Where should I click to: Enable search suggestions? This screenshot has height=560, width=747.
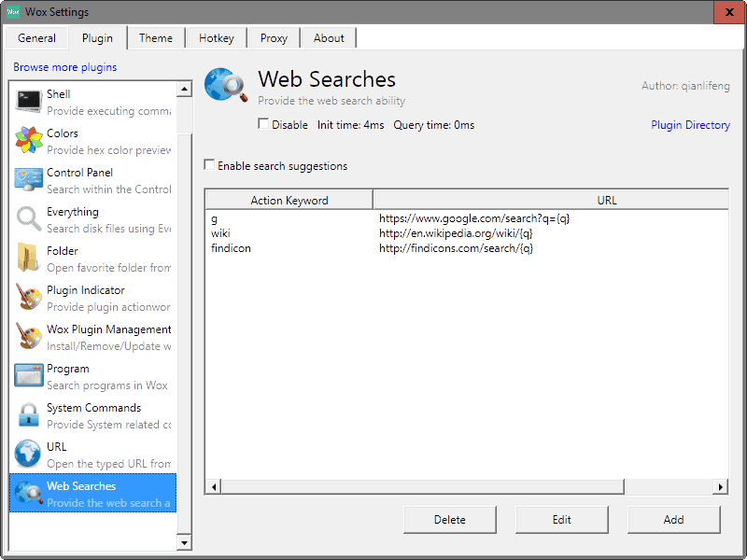coord(209,165)
